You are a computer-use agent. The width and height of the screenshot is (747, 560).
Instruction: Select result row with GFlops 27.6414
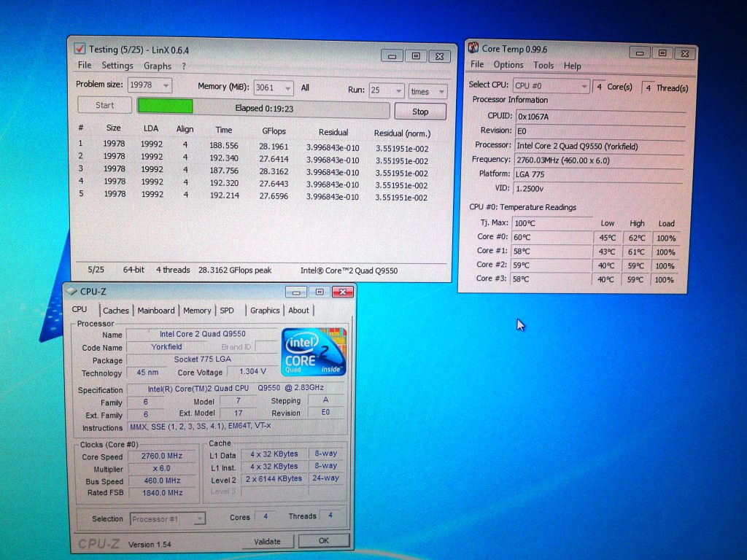point(254,157)
